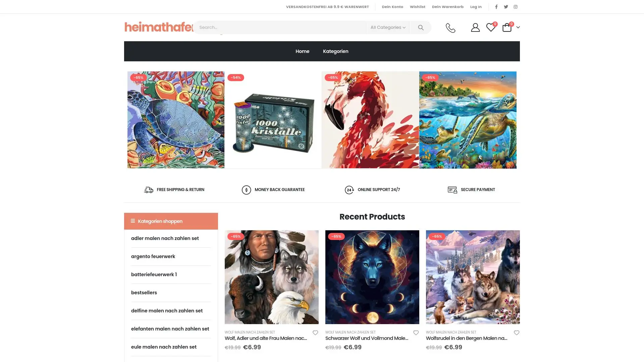Viewport: 644px width, 362px height.
Task: Toggle wishlist heart for Wolfsrudel product
Action: pos(517,333)
